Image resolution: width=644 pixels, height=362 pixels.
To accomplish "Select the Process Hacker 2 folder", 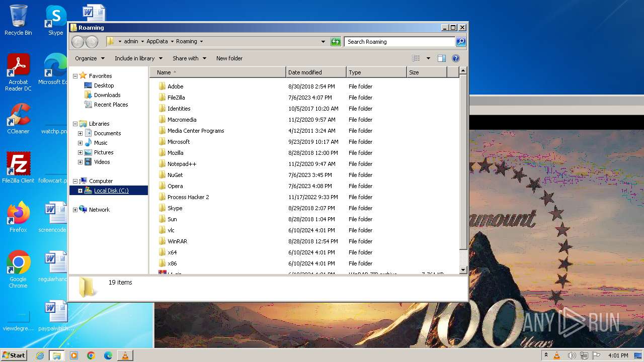I will pos(188,197).
